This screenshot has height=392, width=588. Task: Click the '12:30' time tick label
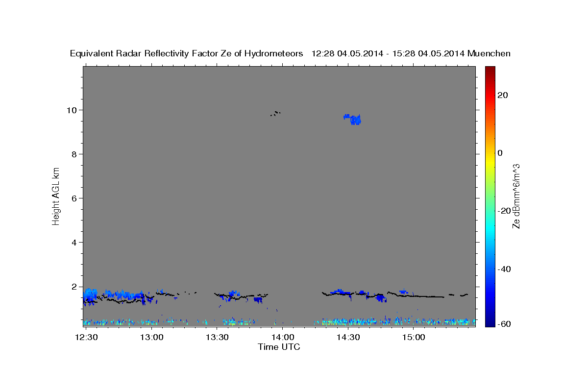click(x=86, y=338)
